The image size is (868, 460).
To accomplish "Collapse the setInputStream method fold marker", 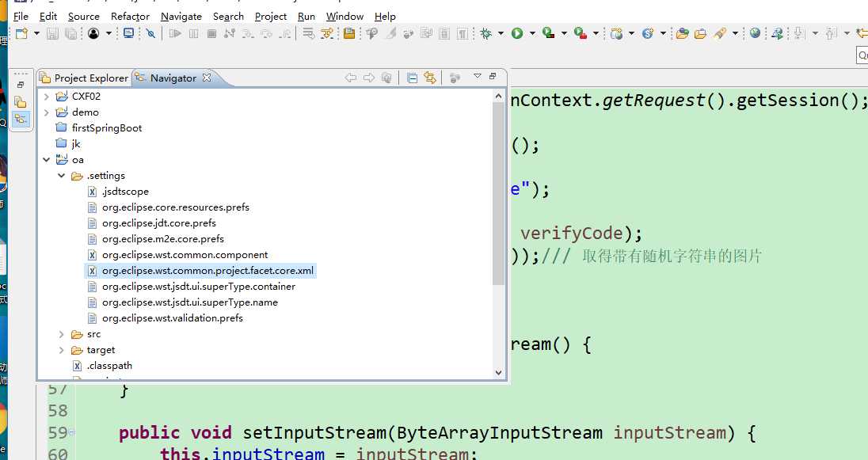I will pos(73,432).
